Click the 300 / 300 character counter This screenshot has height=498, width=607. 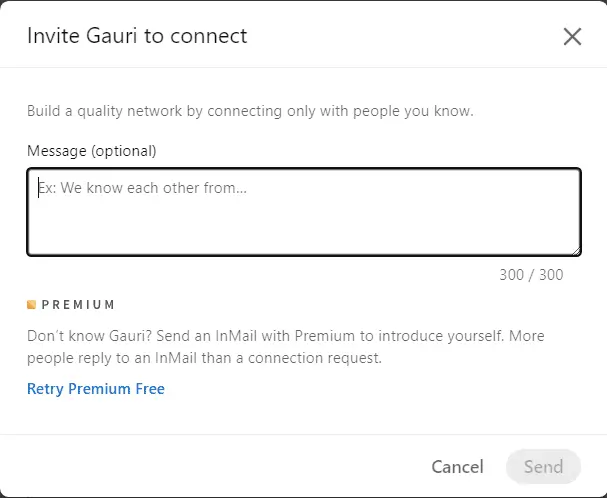531,275
